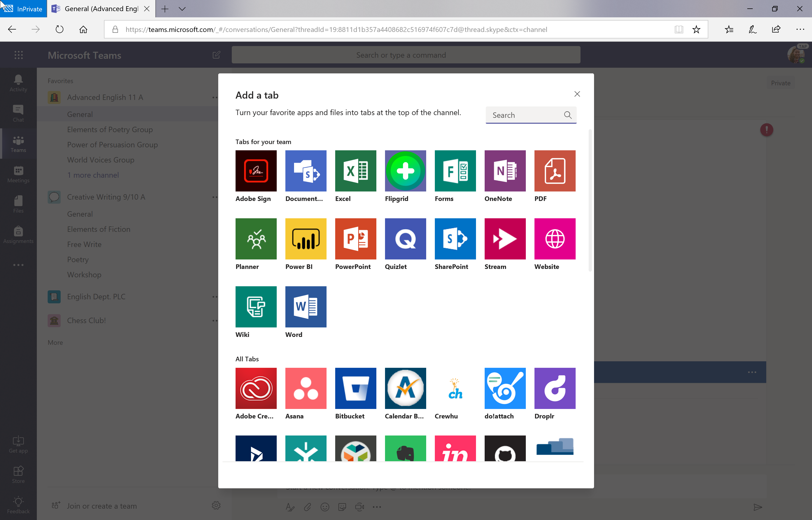812x520 pixels.
Task: Open the profile picture menu
Action: click(796, 55)
